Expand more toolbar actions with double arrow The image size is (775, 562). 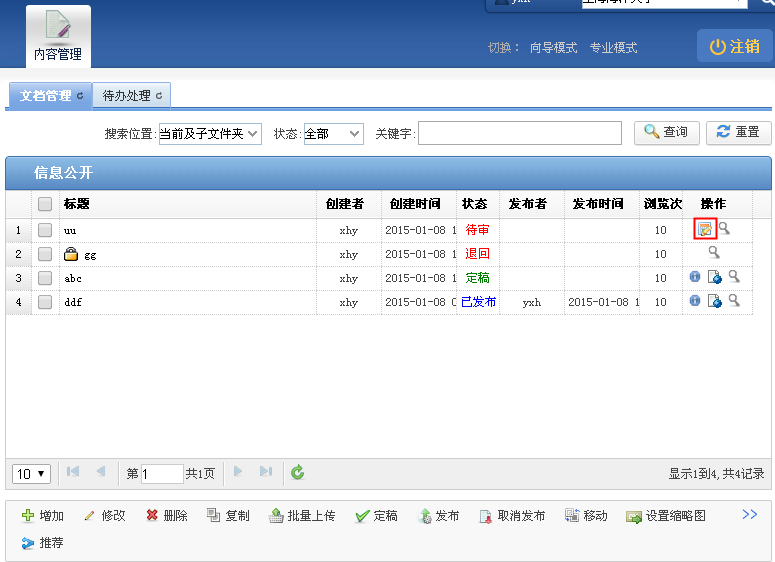click(749, 514)
